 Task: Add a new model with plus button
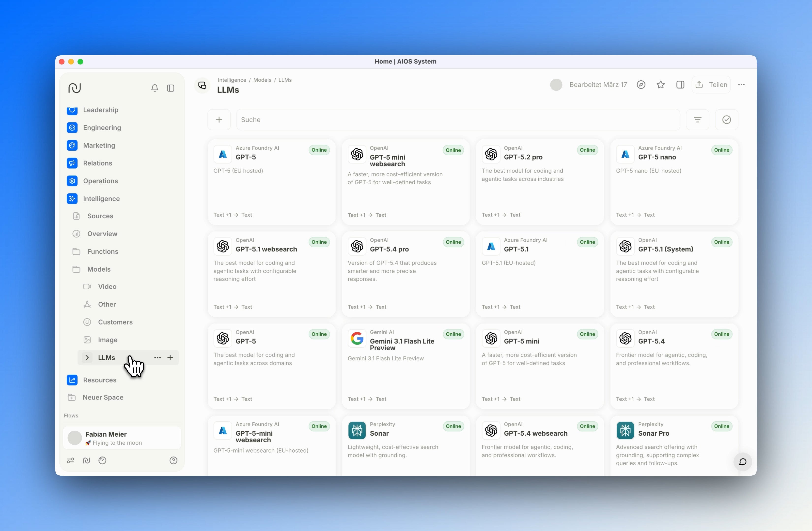coord(219,120)
